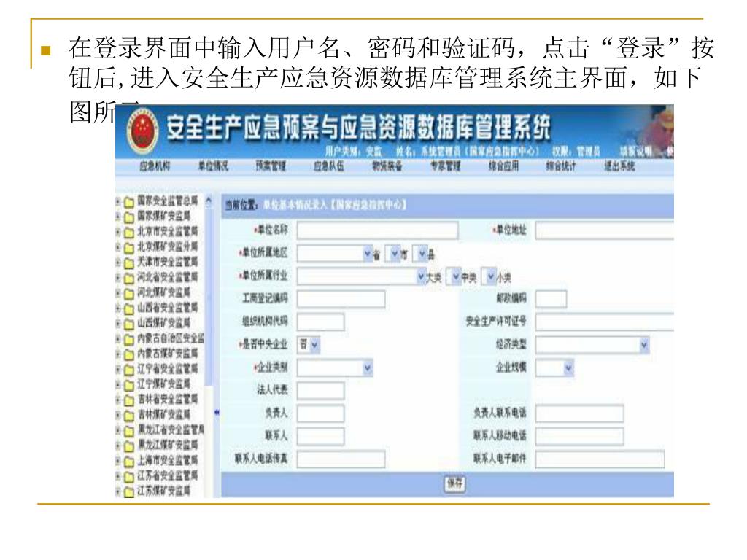Focus the 邮政编码 input field
Viewport: 747px width, 560px height.
(551, 299)
